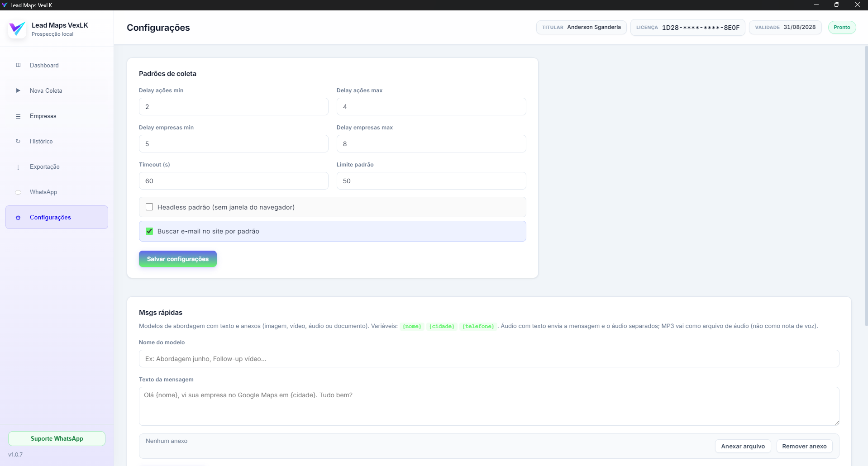Close the Lead Maps VexLK window
This screenshot has width=868, height=466.
858,5
